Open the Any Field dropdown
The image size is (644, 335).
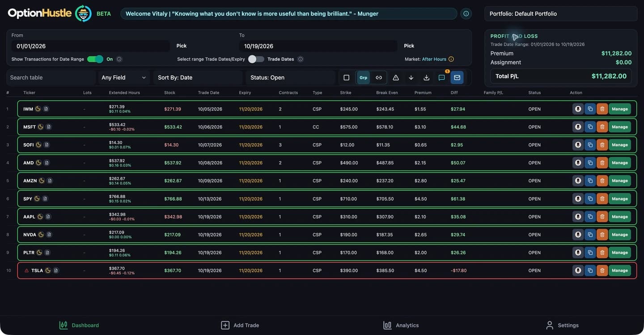click(123, 77)
